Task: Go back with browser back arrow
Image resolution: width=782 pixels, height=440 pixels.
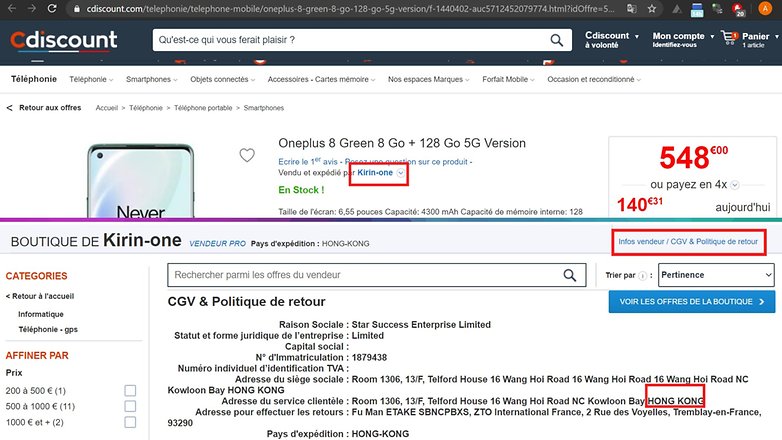Action: point(11,8)
